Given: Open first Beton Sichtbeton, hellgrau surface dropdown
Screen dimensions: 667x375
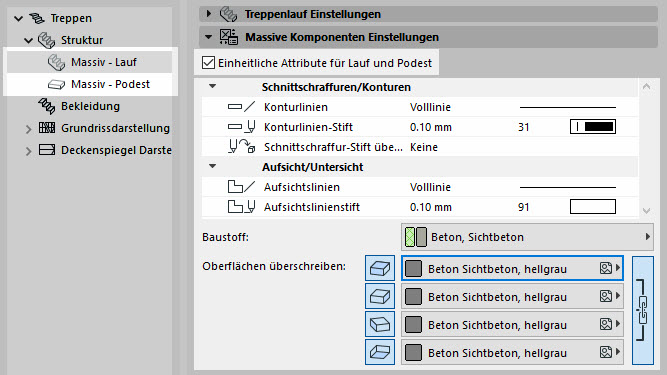Looking at the screenshot, I should point(513,268).
